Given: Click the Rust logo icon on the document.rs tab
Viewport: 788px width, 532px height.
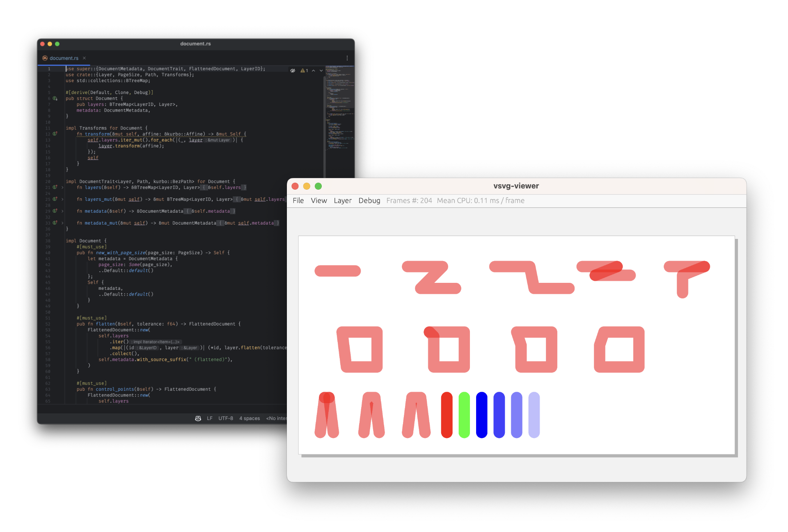Looking at the screenshot, I should [44, 58].
